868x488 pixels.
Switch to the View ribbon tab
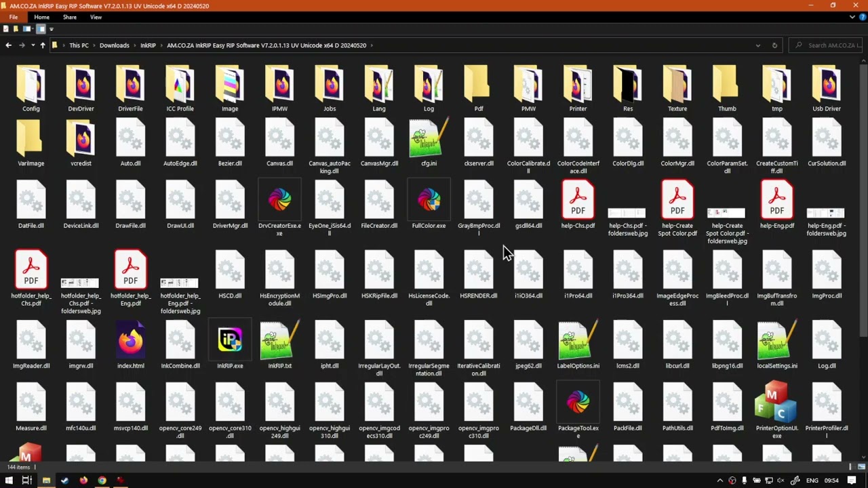[96, 17]
